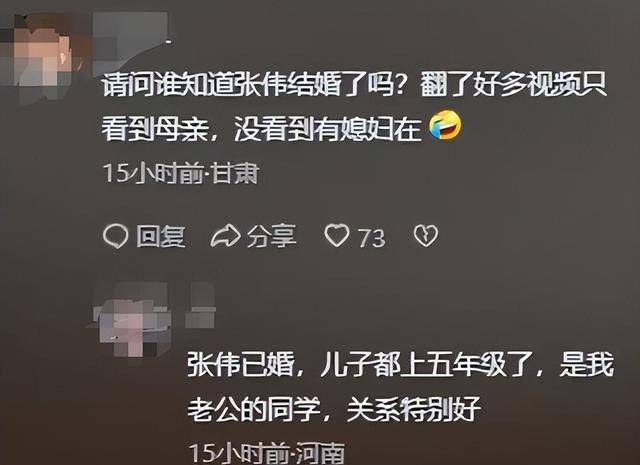Click the 回复 reply label
Screen dimensions: 640x465
click(161, 236)
